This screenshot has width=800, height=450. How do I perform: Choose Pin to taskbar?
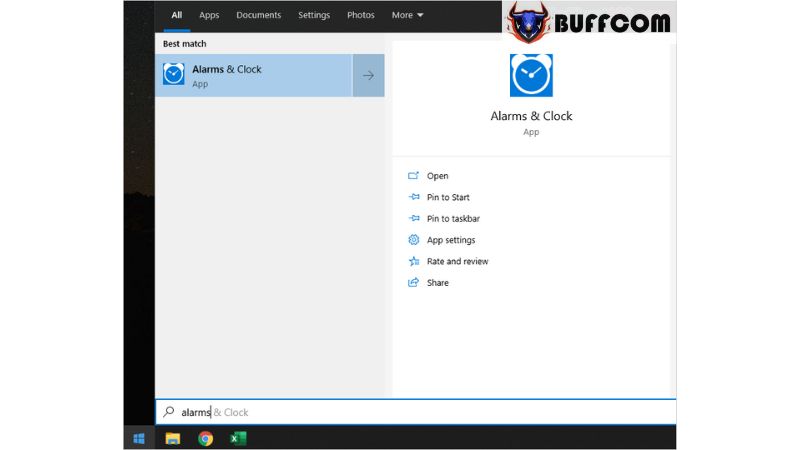coord(453,219)
